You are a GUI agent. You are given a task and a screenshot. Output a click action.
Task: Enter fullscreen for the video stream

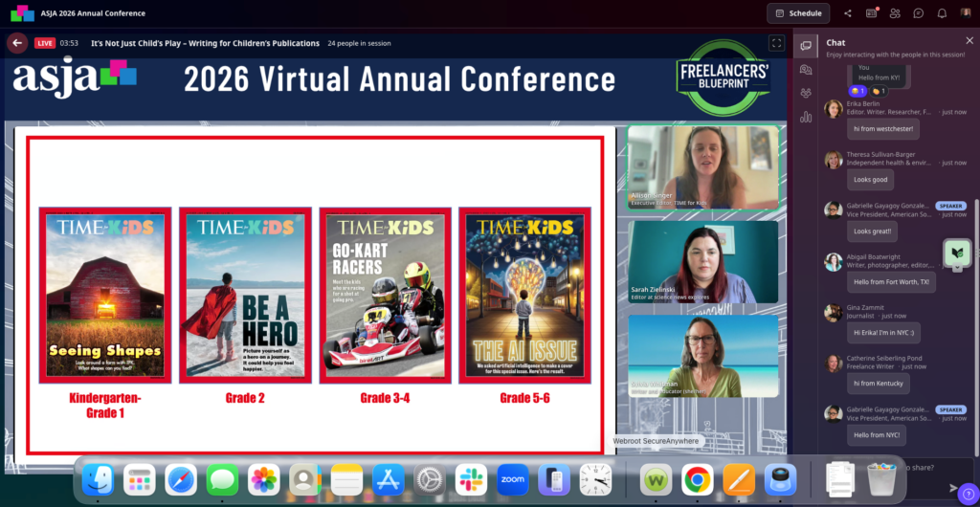[776, 43]
